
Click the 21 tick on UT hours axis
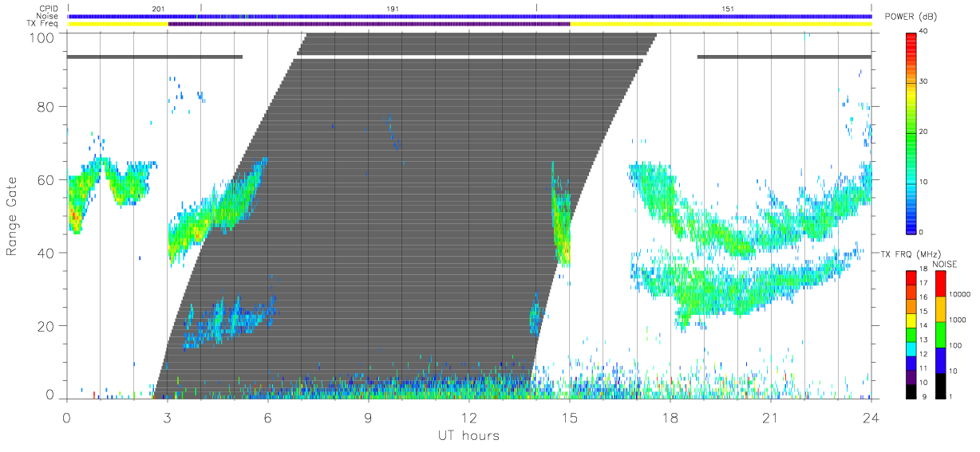(x=771, y=417)
